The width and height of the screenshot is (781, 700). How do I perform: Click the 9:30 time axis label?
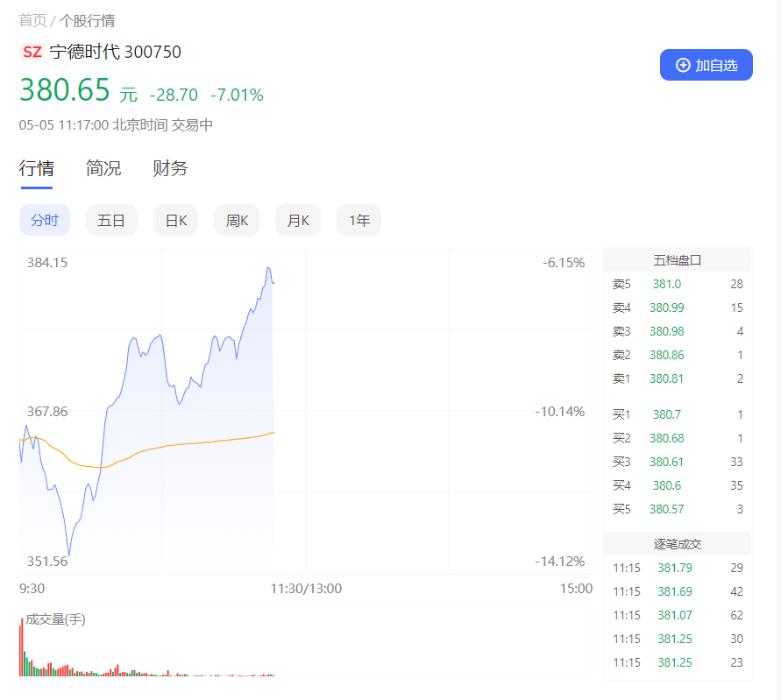(x=32, y=589)
